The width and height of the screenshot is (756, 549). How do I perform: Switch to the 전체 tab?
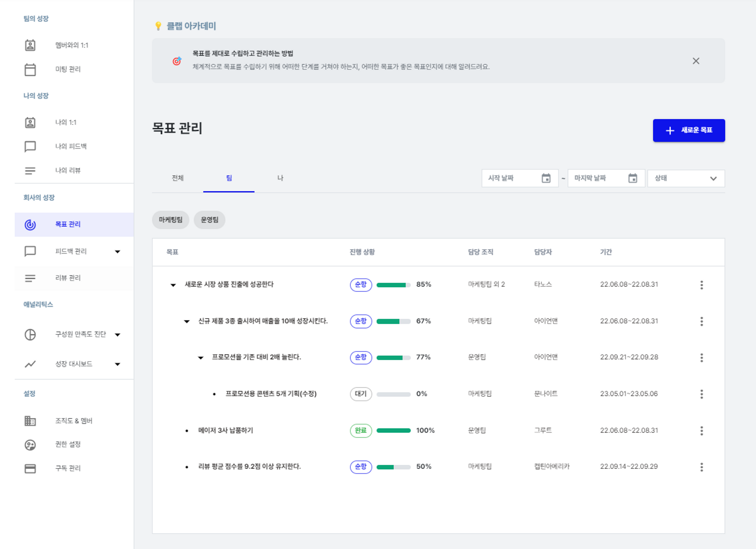point(178,178)
